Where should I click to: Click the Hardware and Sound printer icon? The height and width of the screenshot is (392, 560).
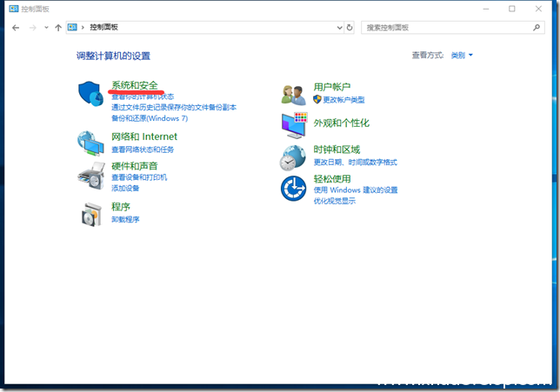tap(91, 172)
